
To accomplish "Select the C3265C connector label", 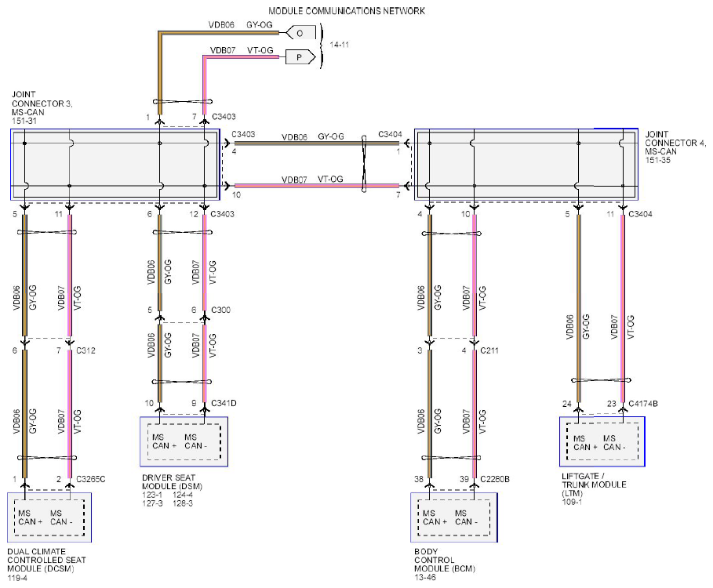I will pyautogui.click(x=93, y=478).
